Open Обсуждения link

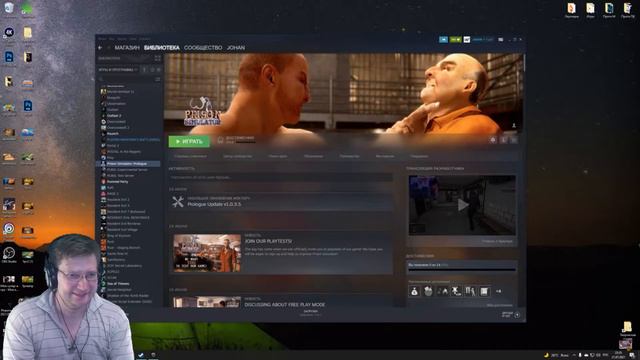(313, 156)
